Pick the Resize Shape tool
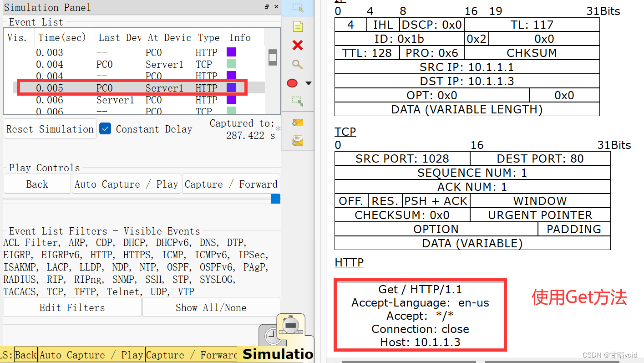Screen dimensions: 644x363 298,102
